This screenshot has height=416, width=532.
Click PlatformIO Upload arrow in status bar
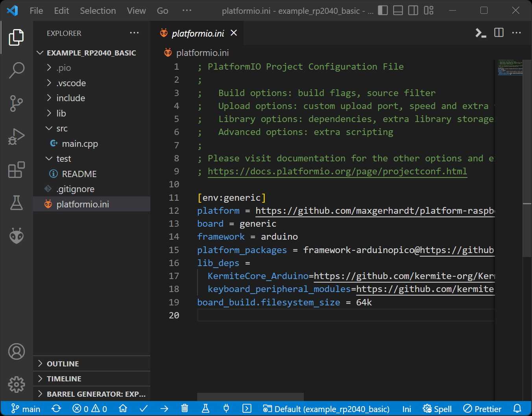coord(164,409)
